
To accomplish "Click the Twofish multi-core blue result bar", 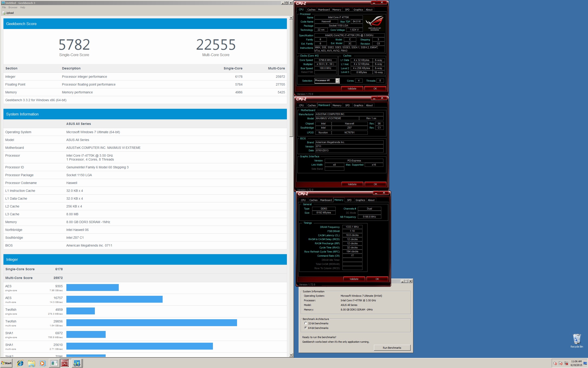I will tap(152, 322).
